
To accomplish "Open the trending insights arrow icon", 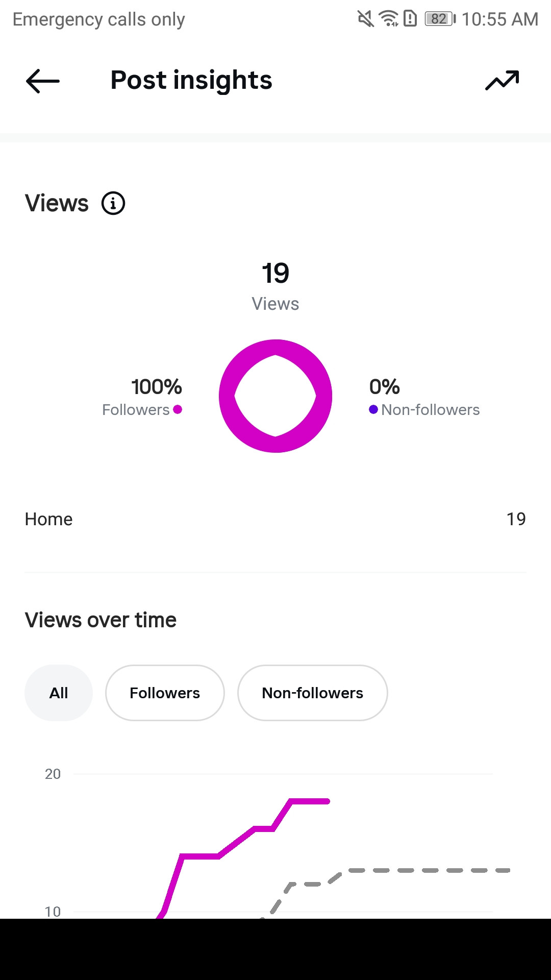I will [502, 81].
